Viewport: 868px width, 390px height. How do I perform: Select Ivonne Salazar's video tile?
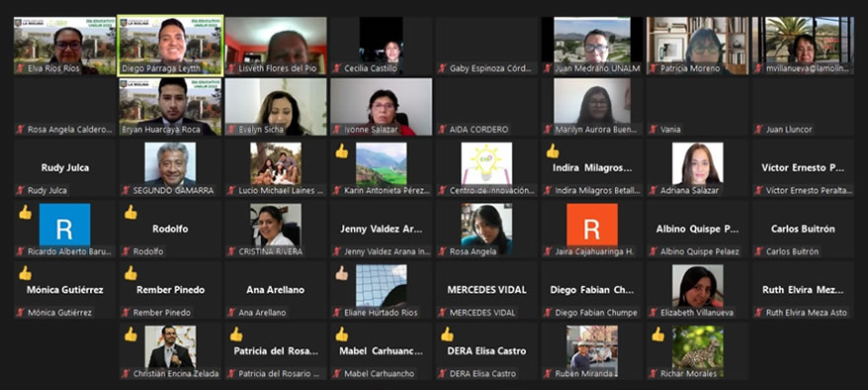click(x=382, y=106)
